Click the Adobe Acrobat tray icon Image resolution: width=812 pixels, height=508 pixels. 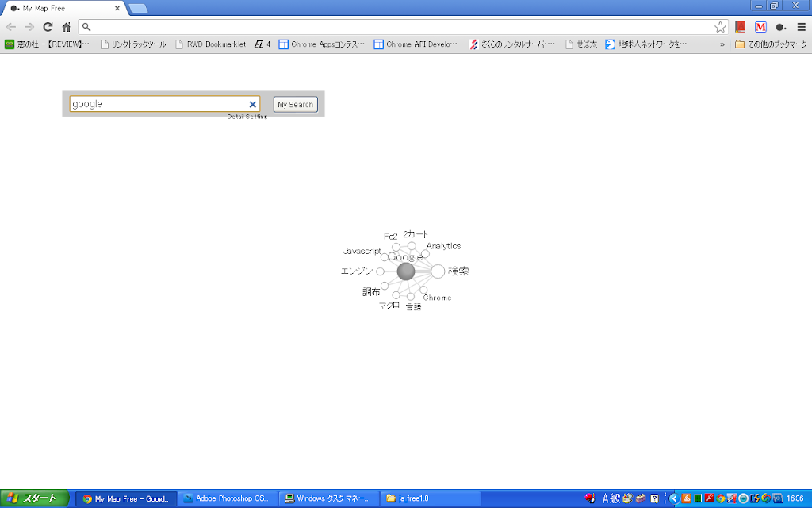click(709, 498)
